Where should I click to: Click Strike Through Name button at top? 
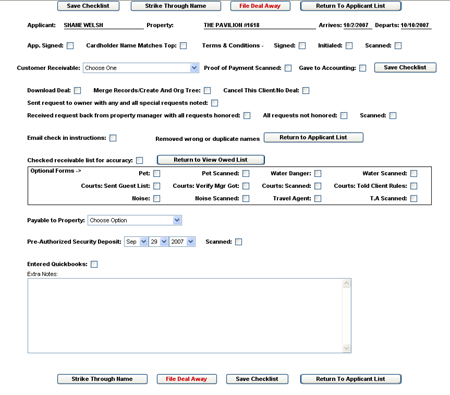176,6
